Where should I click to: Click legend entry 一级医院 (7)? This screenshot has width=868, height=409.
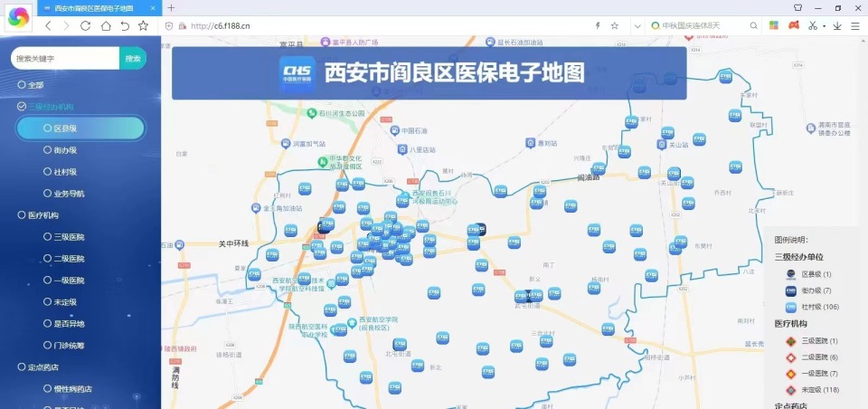812,374
